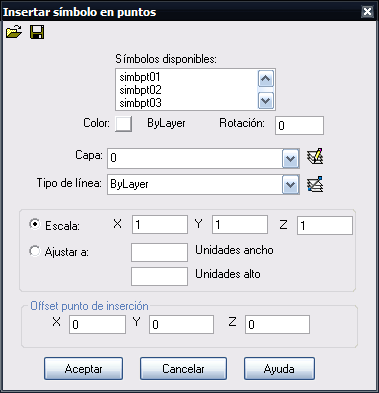
Task: Open help with the Ayuda button
Action: [279, 369]
